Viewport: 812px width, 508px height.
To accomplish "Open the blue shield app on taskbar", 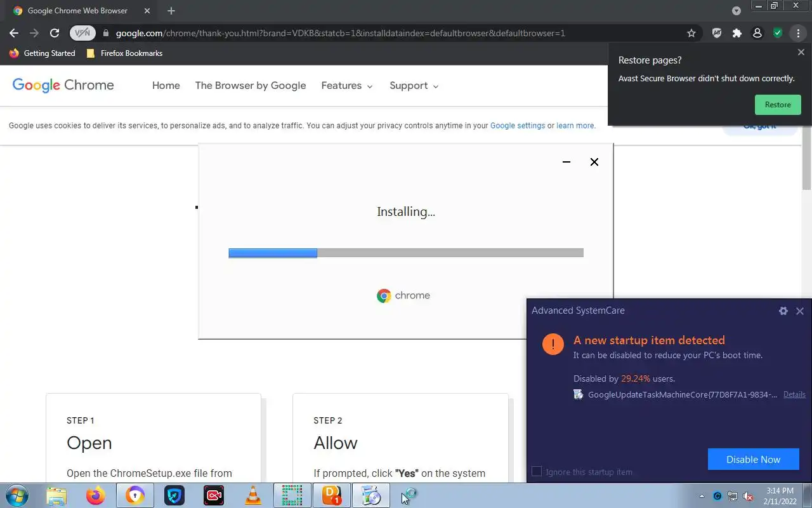I will tap(174, 495).
